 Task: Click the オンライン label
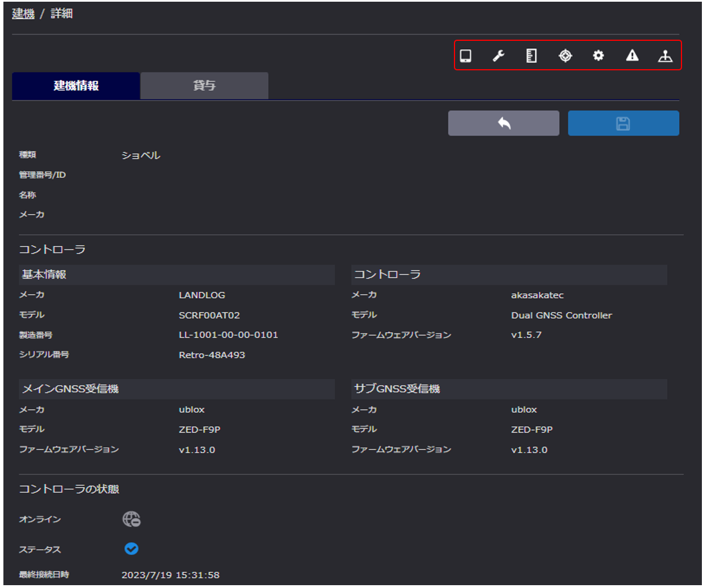tap(40, 519)
